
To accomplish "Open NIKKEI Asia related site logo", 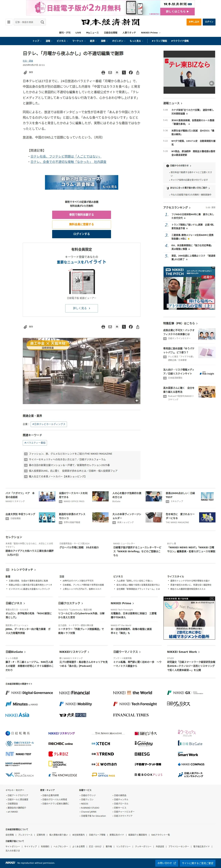I will coord(18,715).
